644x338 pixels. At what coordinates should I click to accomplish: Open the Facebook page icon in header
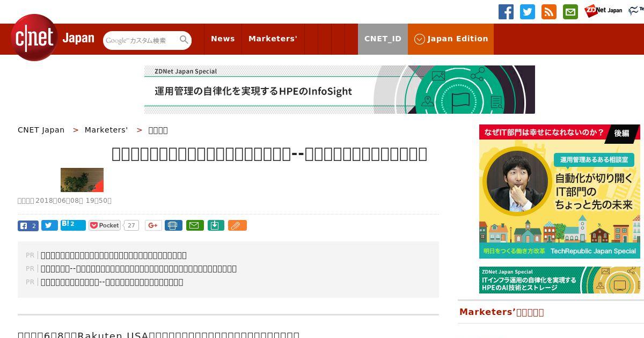point(506,12)
